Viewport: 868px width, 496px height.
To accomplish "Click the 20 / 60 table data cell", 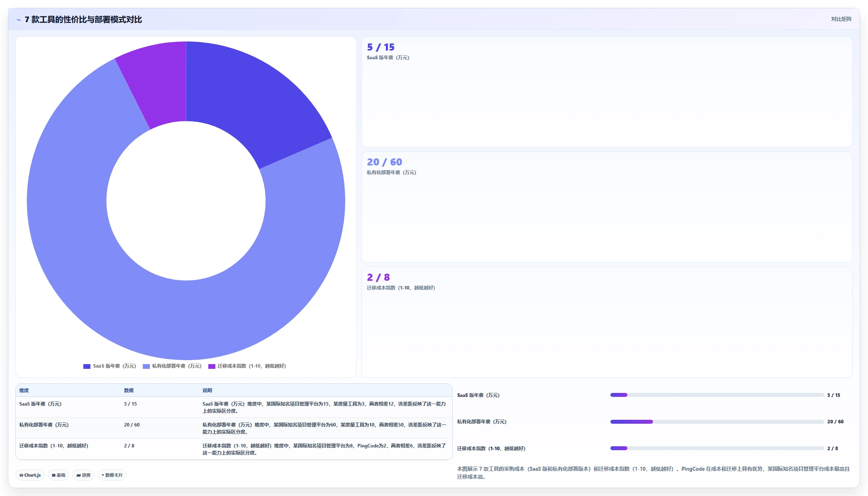I will click(132, 425).
